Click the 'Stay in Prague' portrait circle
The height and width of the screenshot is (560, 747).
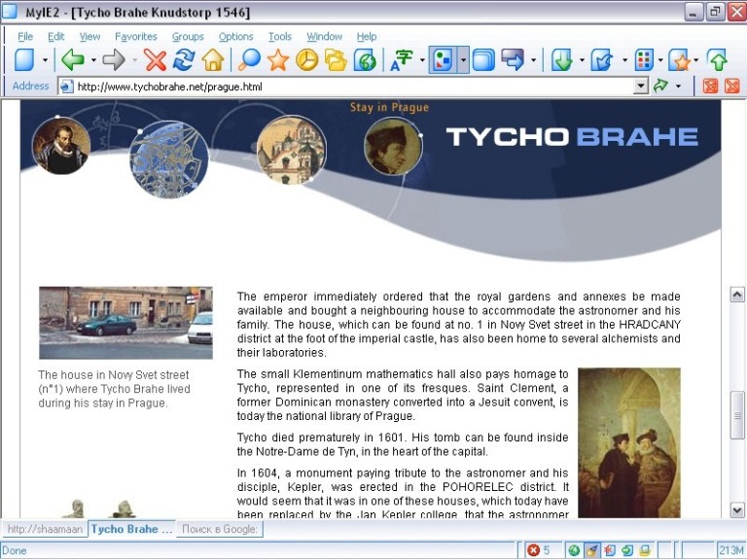392,146
